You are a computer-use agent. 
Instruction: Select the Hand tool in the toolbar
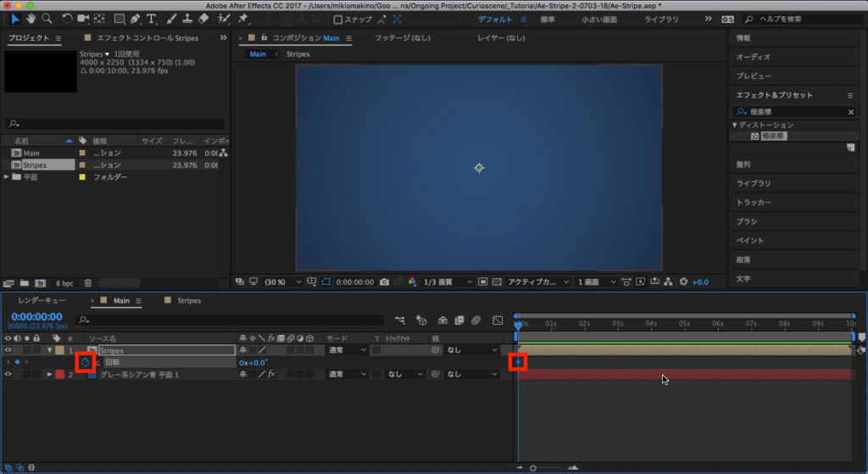[x=31, y=19]
